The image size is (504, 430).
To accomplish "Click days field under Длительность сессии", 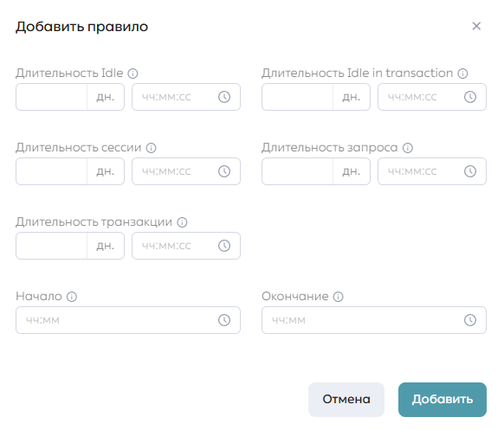I will tap(51, 171).
